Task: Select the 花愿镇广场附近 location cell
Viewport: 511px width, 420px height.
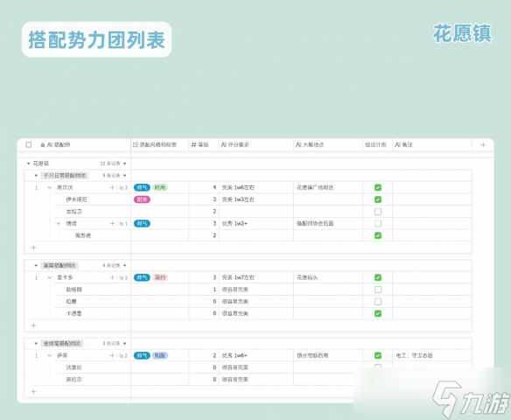Action: 328,187
